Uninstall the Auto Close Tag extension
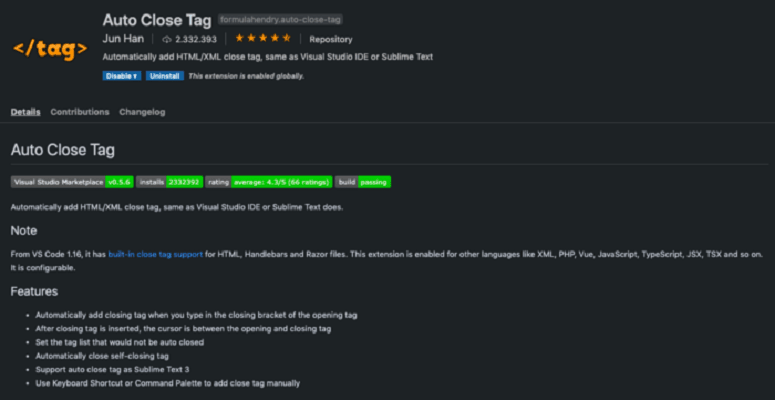Viewport: 775px width, 400px height. [x=165, y=76]
